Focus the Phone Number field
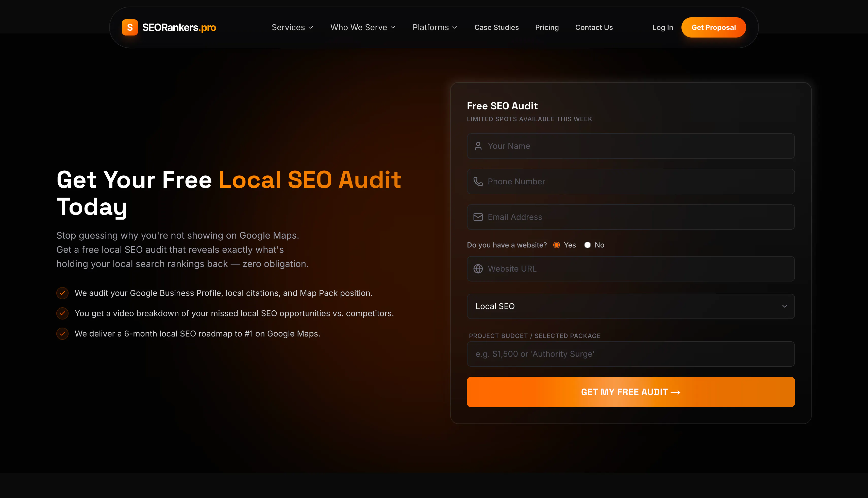868x498 pixels. point(630,182)
